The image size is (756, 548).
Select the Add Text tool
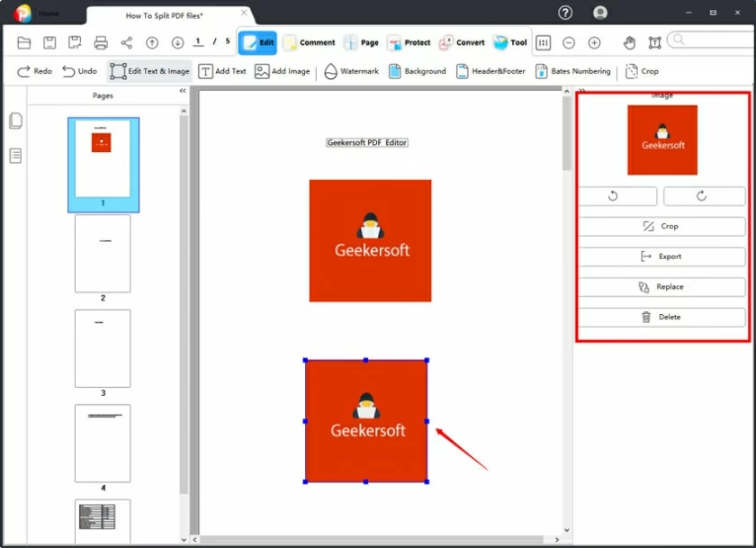223,71
